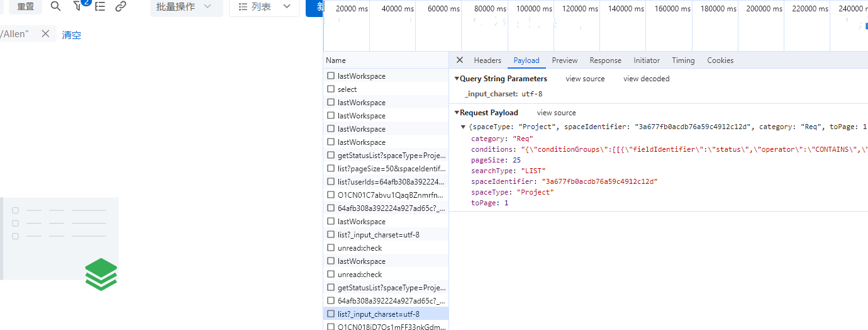Click the 重置 reset button
The image size is (868, 330).
[x=26, y=6]
